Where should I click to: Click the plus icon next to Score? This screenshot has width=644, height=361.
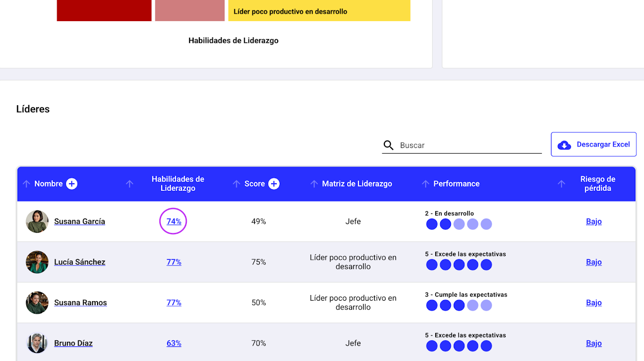tap(274, 184)
